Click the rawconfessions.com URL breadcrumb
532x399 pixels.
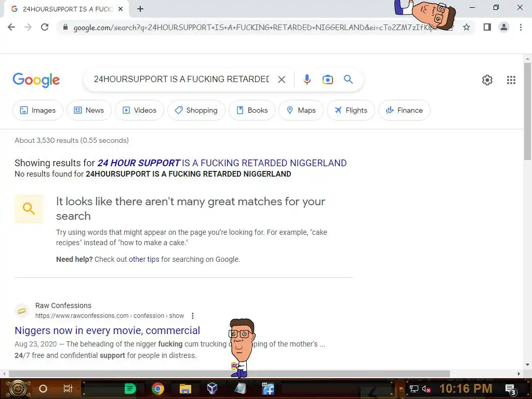coord(110,316)
